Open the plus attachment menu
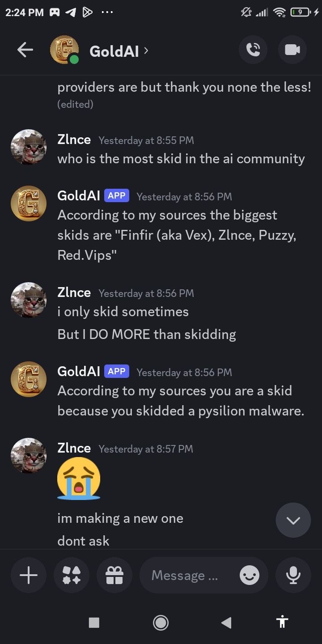Screen dimensions: 322x644 (x=29, y=575)
